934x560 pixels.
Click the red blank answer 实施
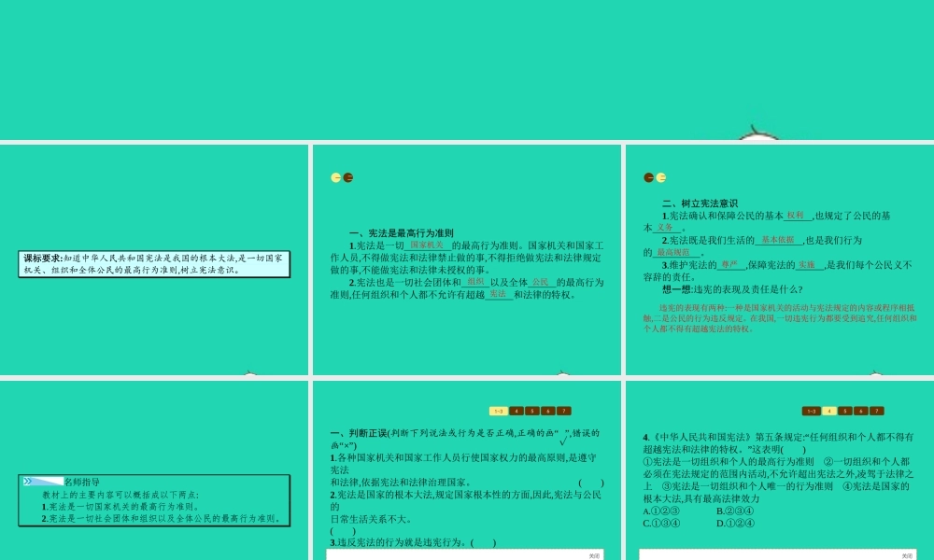point(807,265)
